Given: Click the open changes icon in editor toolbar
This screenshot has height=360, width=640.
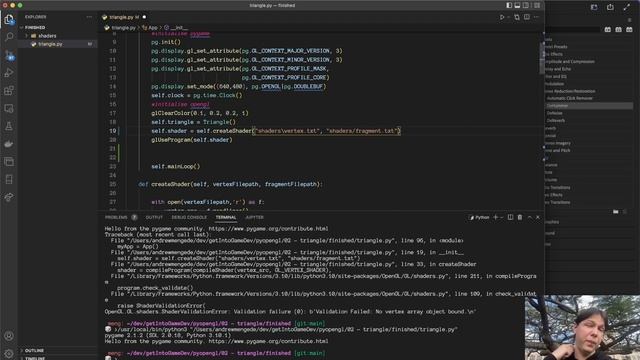Looking at the screenshot, I should 517,17.
